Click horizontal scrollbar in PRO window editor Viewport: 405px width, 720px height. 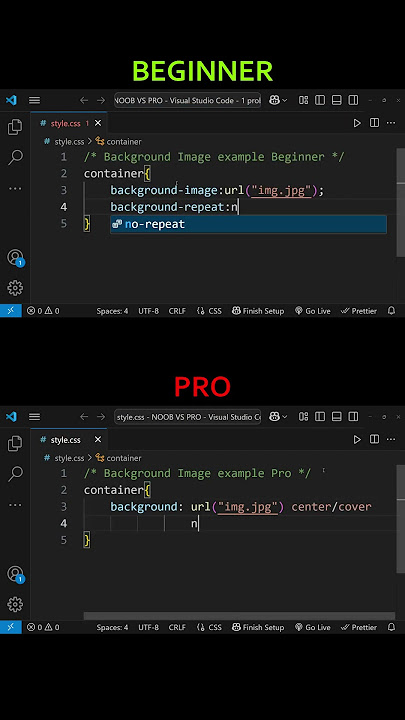[x=239, y=616]
